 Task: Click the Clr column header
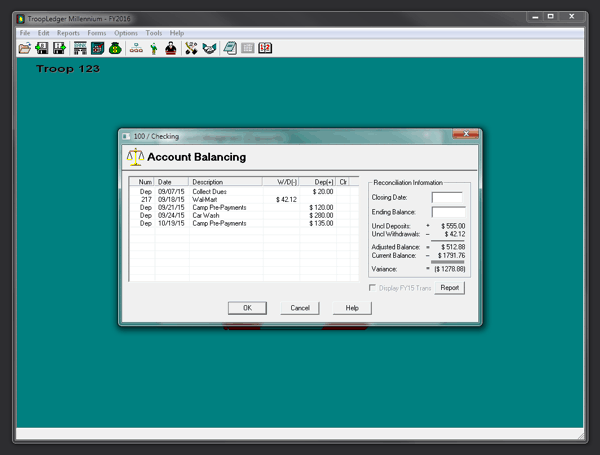[342, 182]
